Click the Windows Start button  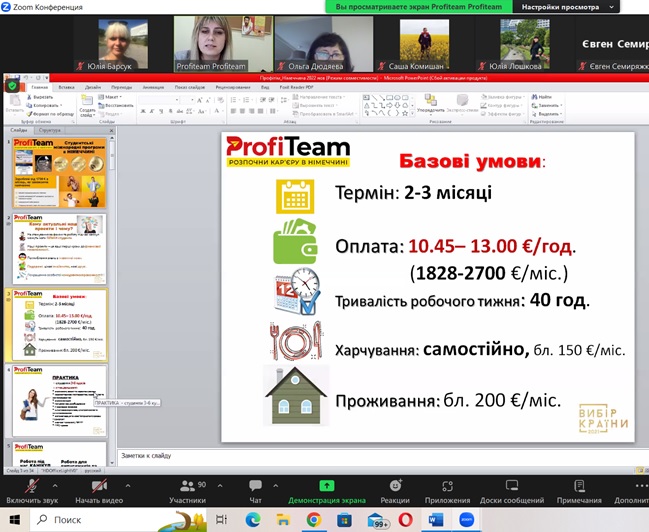[14, 520]
